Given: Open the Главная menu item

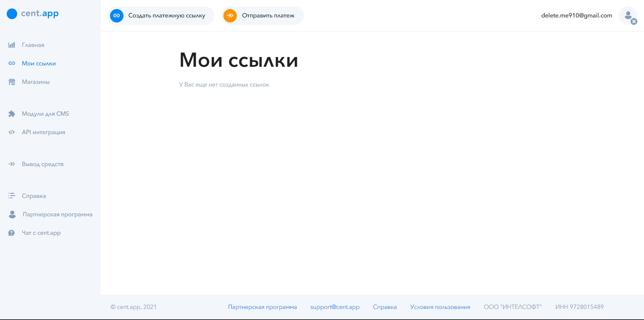Looking at the screenshot, I should [33, 45].
